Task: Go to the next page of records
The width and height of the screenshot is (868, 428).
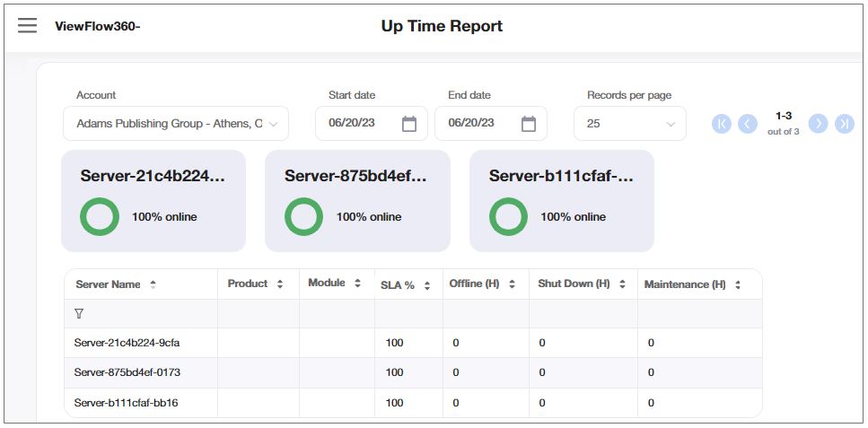Action: [x=818, y=124]
